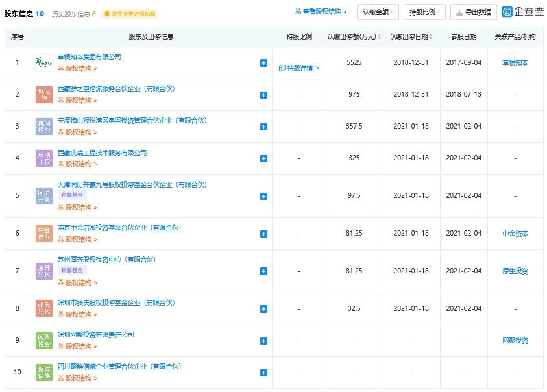This screenshot has width=547, height=392.
Task: Select the 股东信息 tab
Action: coord(23,14)
